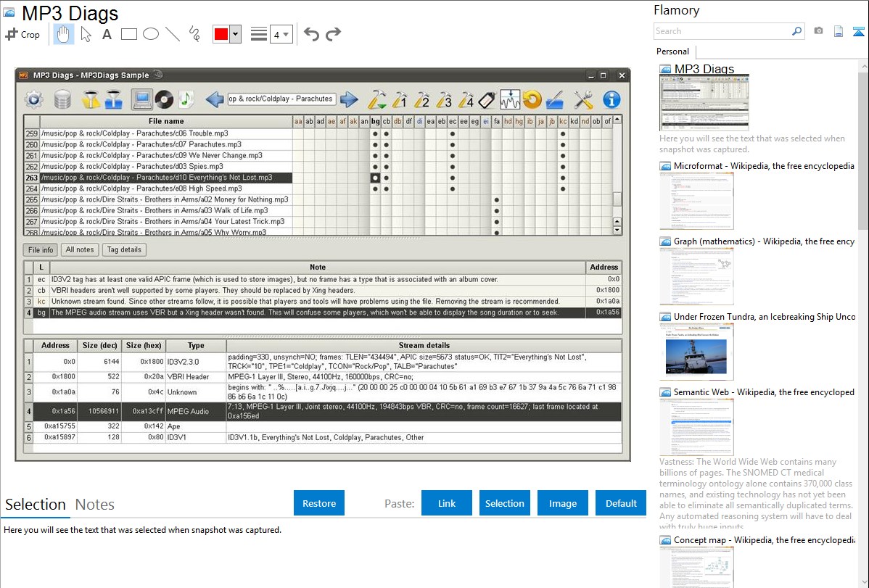Pick the rectangle drawing tool
Screen dimensions: 869x588
(128, 34)
